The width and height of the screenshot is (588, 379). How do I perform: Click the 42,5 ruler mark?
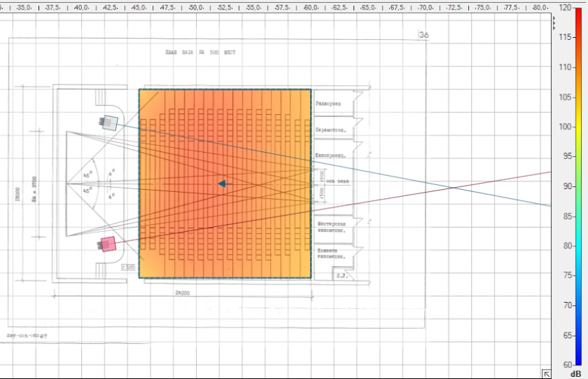click(110, 8)
